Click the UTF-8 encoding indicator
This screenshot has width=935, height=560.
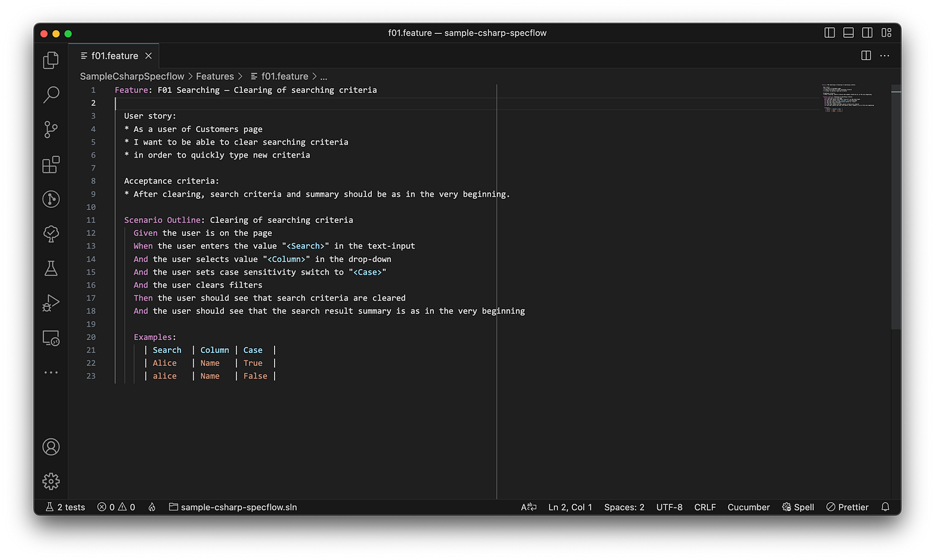[x=669, y=507]
